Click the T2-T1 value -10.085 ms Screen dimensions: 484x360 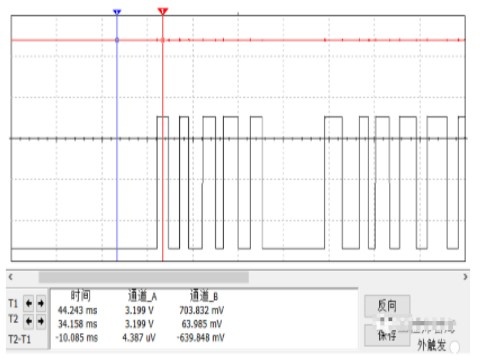point(77,338)
